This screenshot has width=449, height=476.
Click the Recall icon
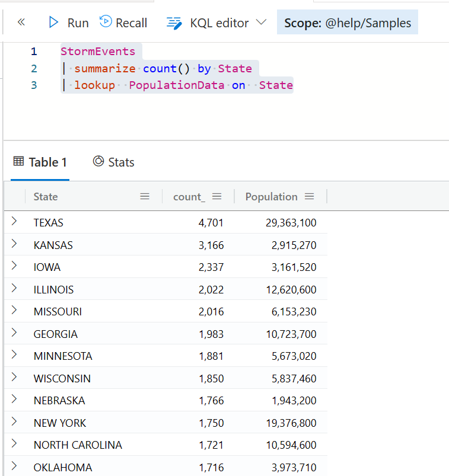click(106, 21)
